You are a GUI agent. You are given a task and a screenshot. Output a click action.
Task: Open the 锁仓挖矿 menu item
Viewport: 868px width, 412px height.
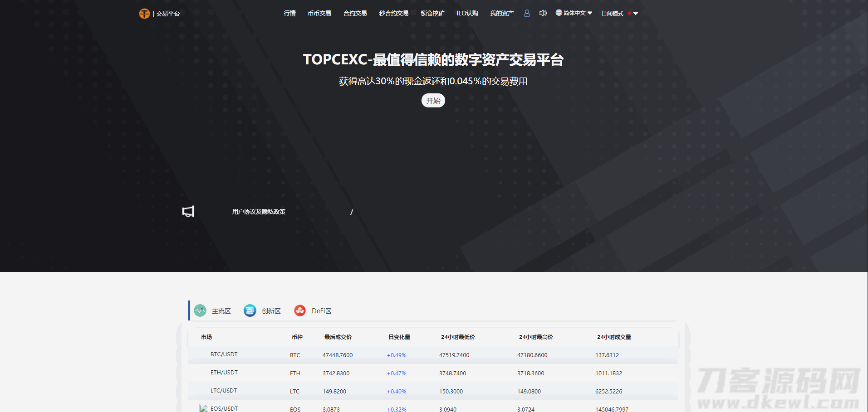[x=432, y=13]
